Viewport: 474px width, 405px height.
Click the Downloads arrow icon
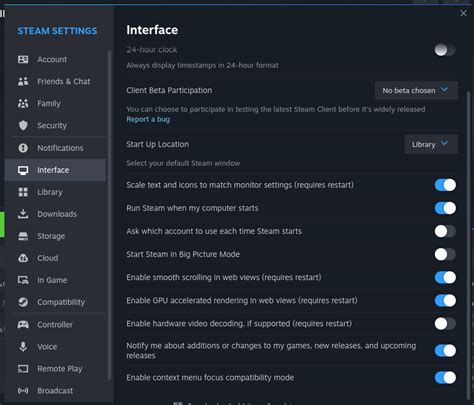pyautogui.click(x=23, y=214)
